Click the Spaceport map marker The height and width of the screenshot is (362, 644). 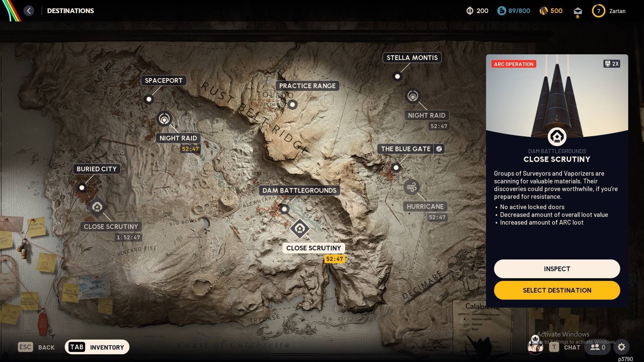coord(149,99)
